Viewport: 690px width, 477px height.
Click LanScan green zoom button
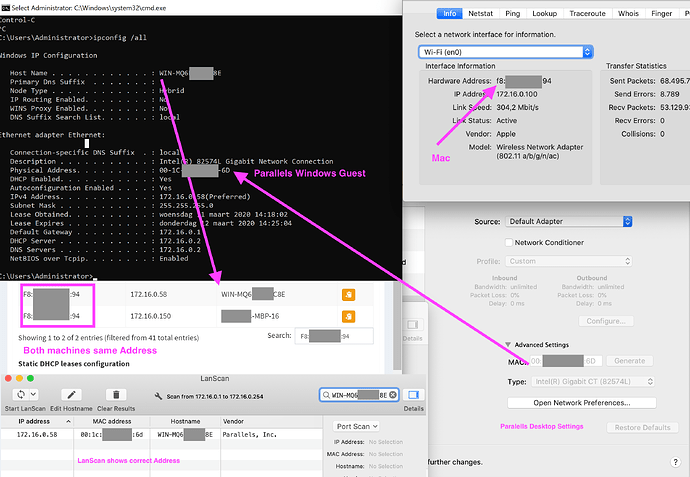pyautogui.click(x=30, y=378)
